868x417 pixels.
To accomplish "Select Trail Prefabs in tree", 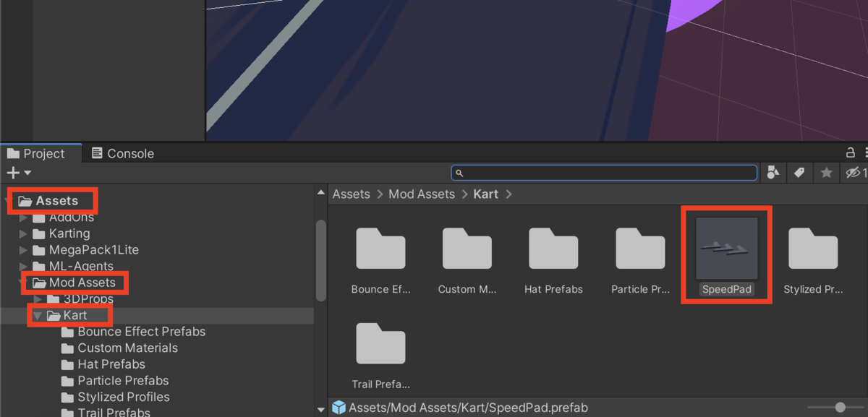I will [x=106, y=413].
